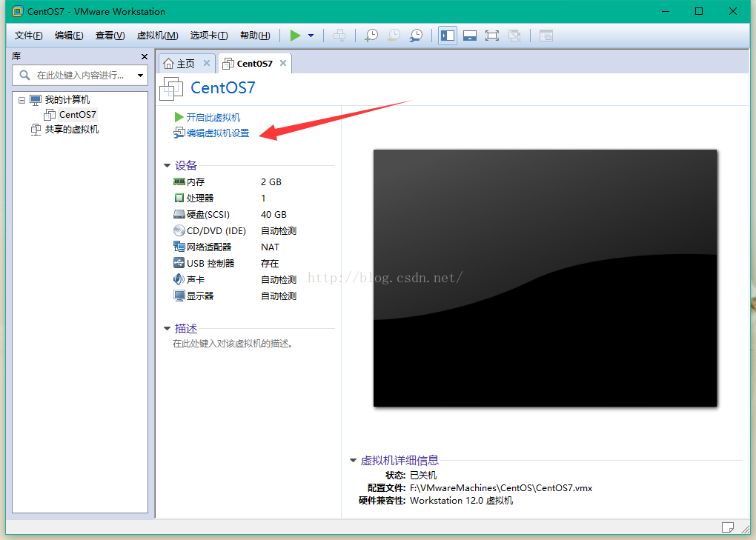Click the 网络适配器 network adapter icon
The width and height of the screenshot is (756, 540).
click(179, 247)
